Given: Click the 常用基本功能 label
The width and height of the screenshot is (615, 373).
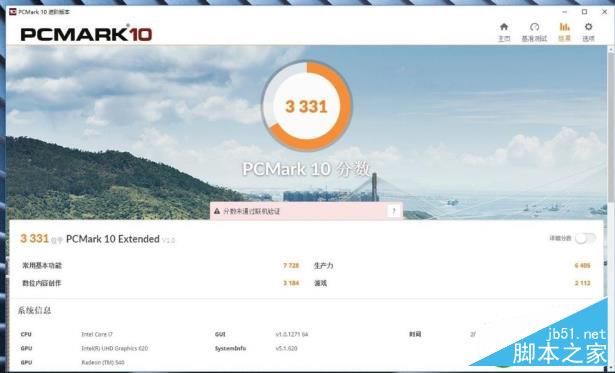Looking at the screenshot, I should tap(42, 266).
